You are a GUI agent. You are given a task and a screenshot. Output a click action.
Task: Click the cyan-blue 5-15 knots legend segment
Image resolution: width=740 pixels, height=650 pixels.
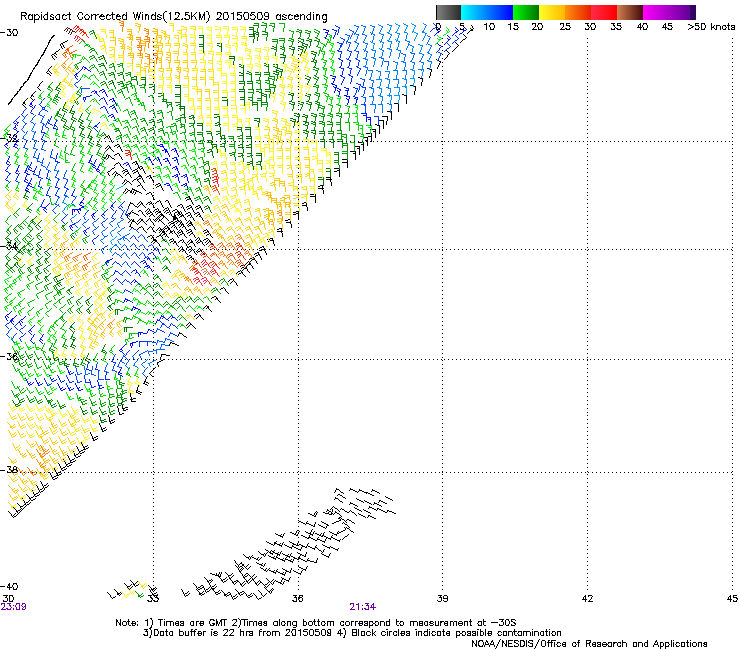coord(487,12)
